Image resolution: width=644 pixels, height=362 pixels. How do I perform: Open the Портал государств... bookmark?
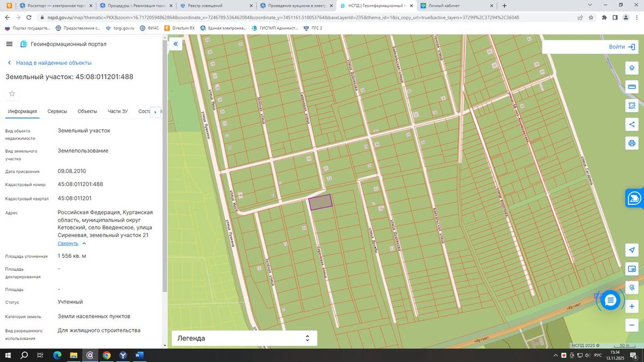coord(26,28)
